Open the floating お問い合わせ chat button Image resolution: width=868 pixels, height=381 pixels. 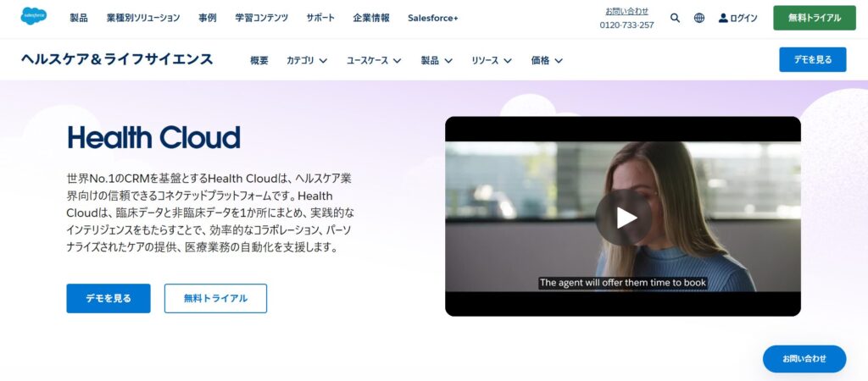pos(804,359)
